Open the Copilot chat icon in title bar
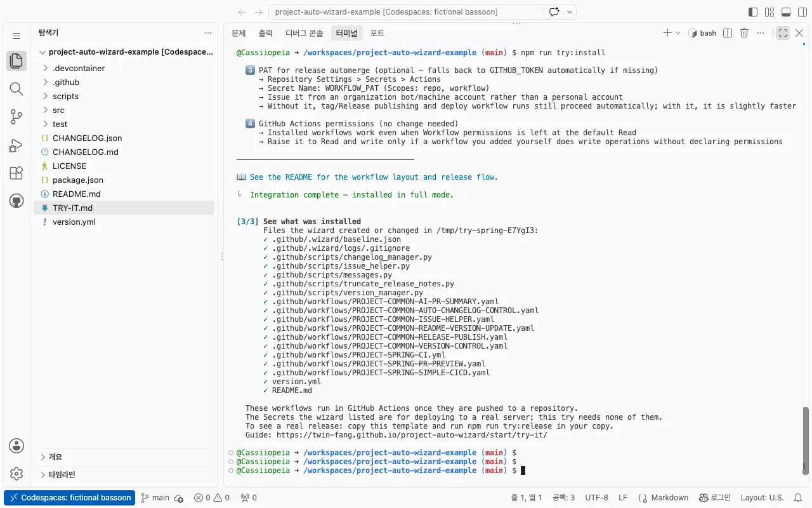 [554, 12]
